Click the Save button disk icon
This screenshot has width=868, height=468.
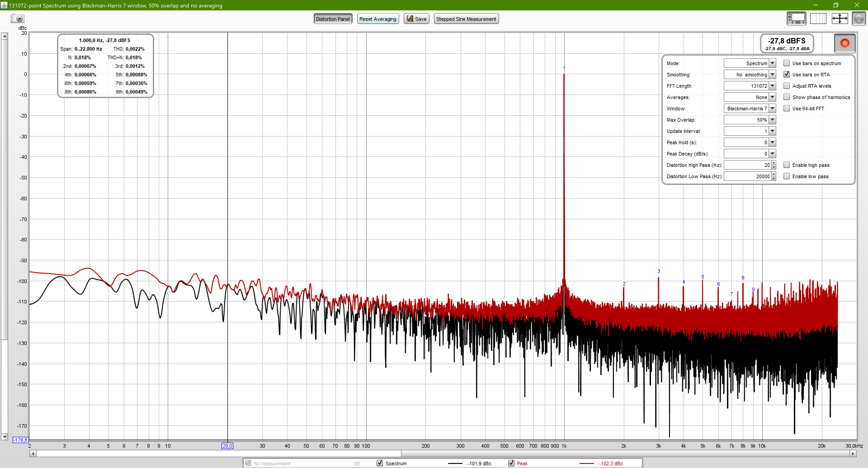click(410, 19)
